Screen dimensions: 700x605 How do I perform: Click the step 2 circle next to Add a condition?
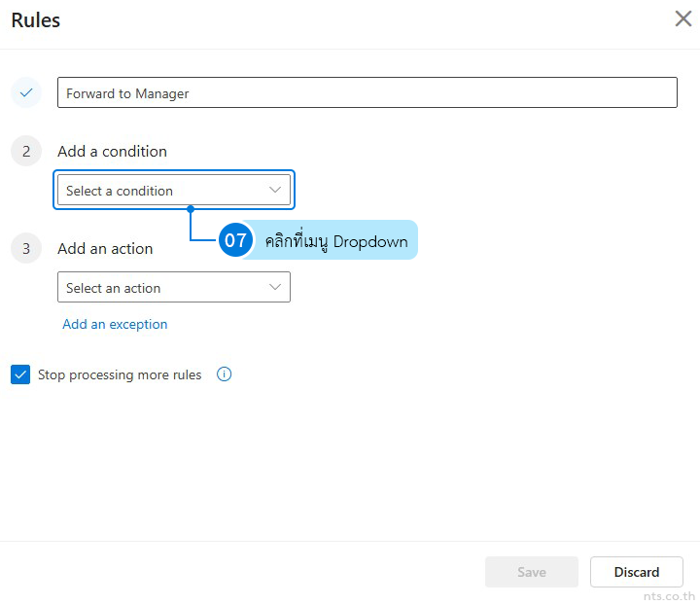[x=26, y=151]
